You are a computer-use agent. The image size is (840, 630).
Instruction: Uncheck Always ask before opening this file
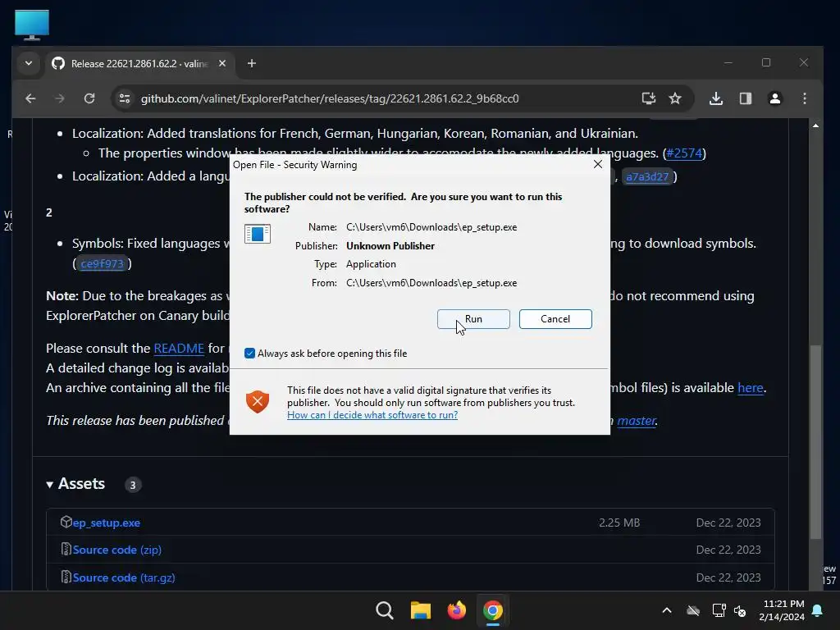249,353
